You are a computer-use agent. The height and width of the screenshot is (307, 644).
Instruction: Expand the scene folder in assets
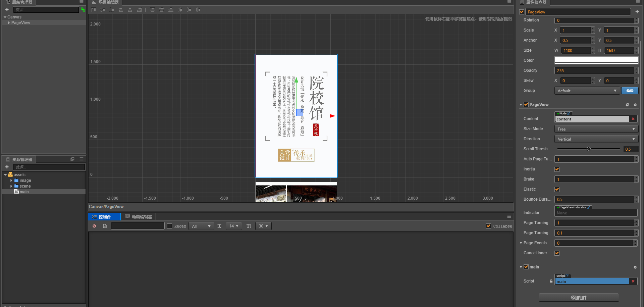(x=11, y=186)
